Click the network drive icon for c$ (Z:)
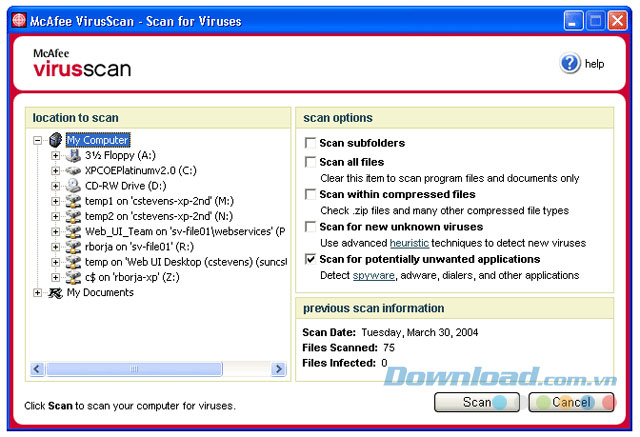Screen dimensions: 640x437 pyautogui.click(x=73, y=277)
